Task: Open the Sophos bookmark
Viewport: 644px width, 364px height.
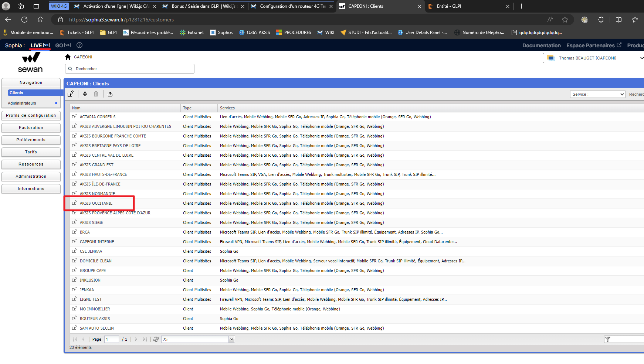Action: pos(221,33)
